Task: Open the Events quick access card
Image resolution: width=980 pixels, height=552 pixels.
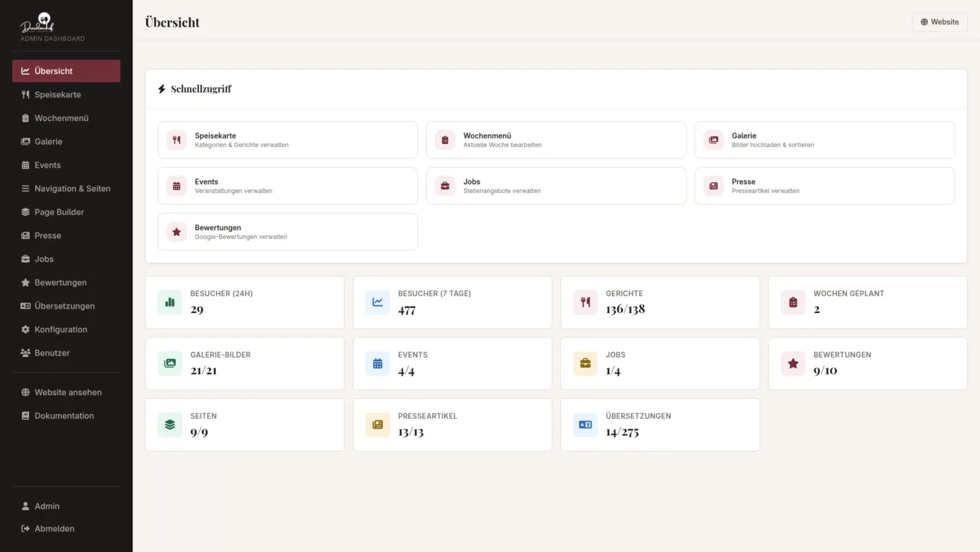Action: click(288, 186)
